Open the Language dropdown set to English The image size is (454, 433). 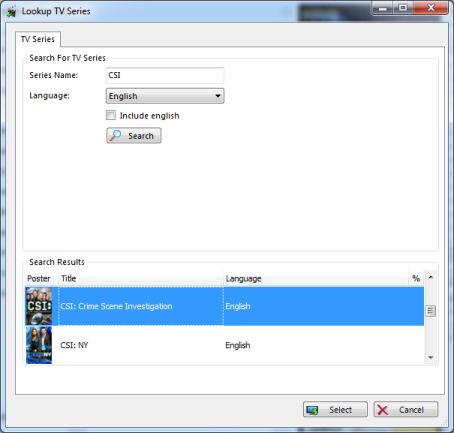click(x=165, y=96)
